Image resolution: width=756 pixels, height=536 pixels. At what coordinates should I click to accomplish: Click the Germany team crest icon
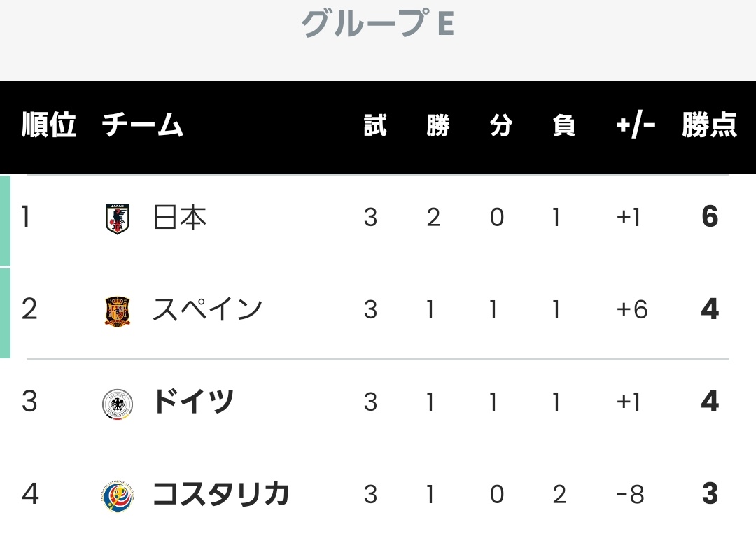point(118,404)
